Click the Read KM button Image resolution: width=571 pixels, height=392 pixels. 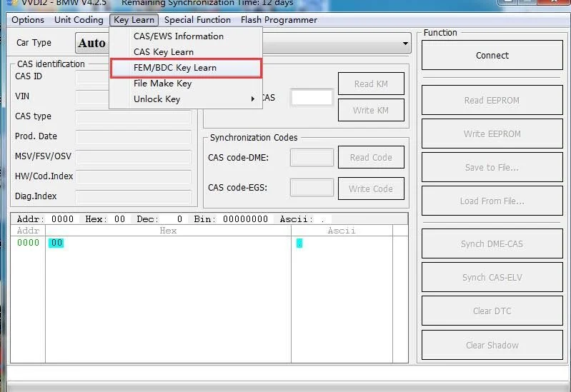371,84
